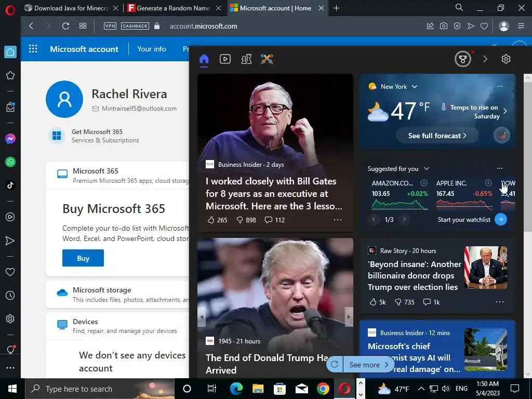Open My Flow arrow icon in sidebar
This screenshot has width=532, height=399.
10,241
